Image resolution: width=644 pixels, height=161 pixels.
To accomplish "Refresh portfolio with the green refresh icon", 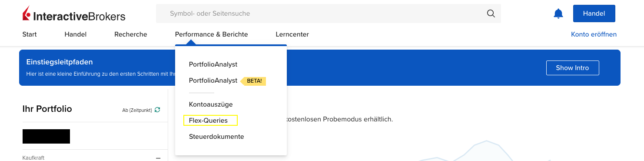I will (x=157, y=110).
